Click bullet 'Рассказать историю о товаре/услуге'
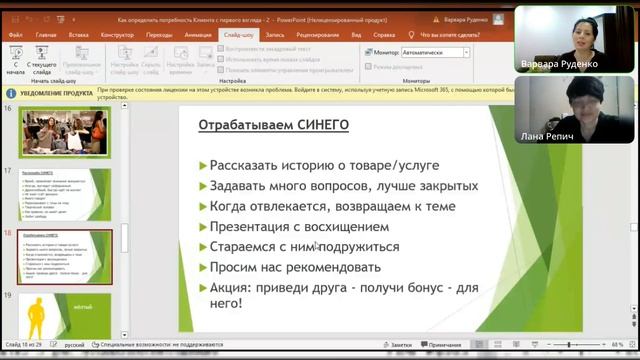 [324, 165]
